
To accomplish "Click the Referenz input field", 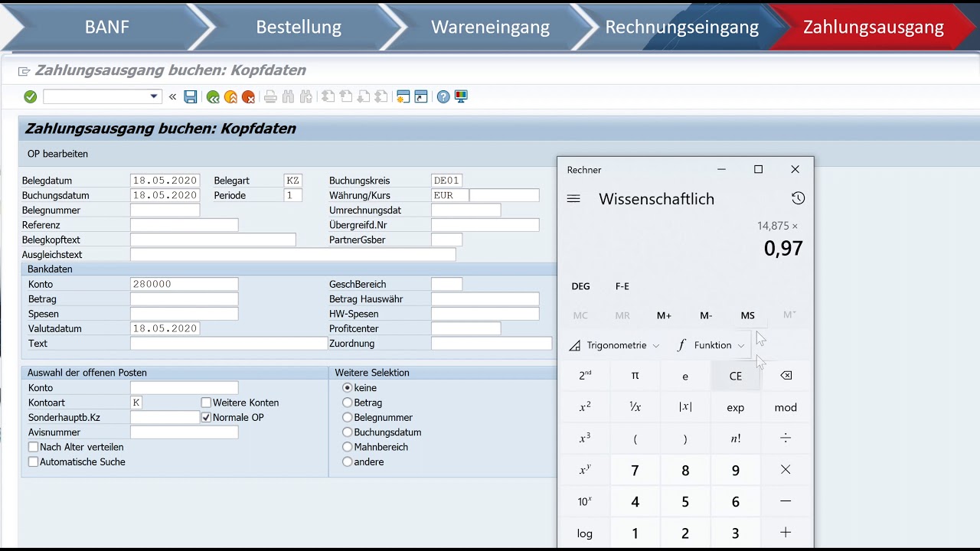I will (x=184, y=225).
